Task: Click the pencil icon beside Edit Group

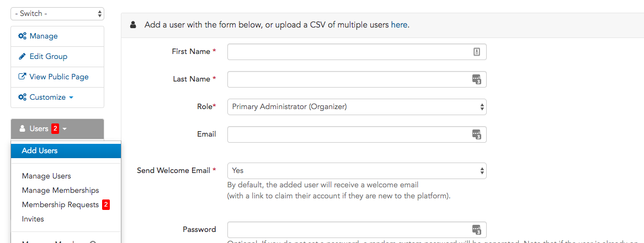Action: point(22,57)
